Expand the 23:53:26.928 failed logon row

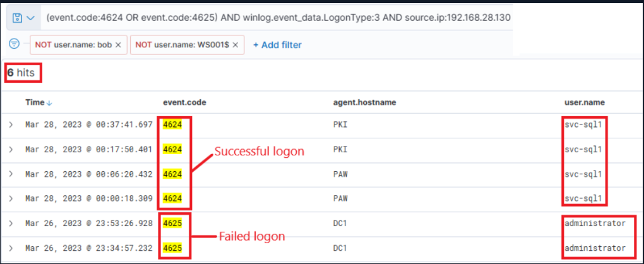click(x=11, y=224)
